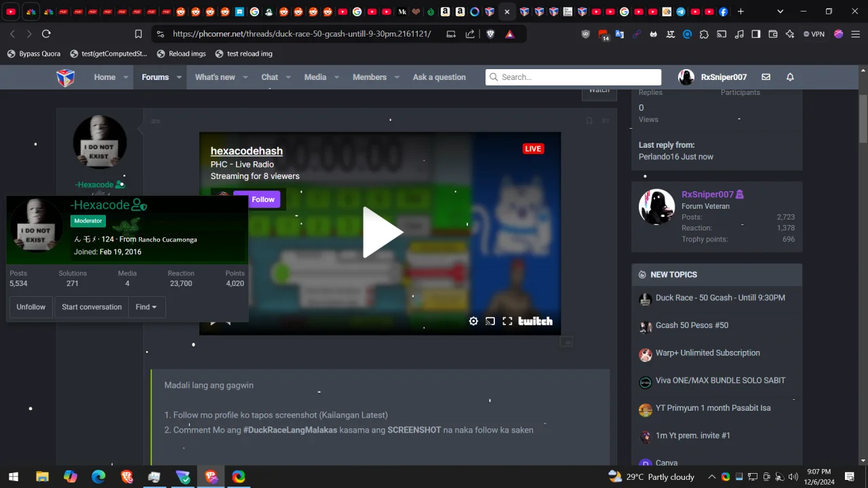The image size is (868, 488).
Task: Open 'Gcash 50 Pesos #50' topic
Action: (692, 325)
